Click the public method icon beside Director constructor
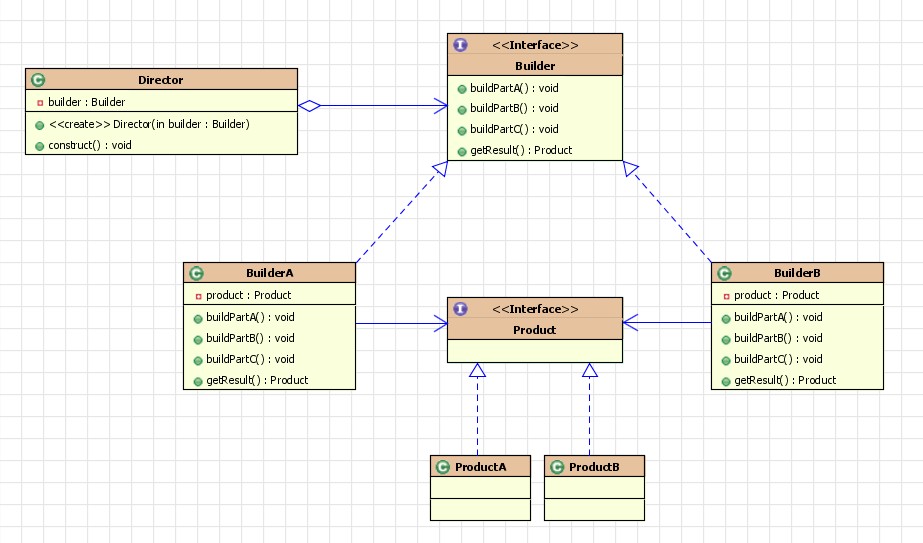 pos(39,125)
